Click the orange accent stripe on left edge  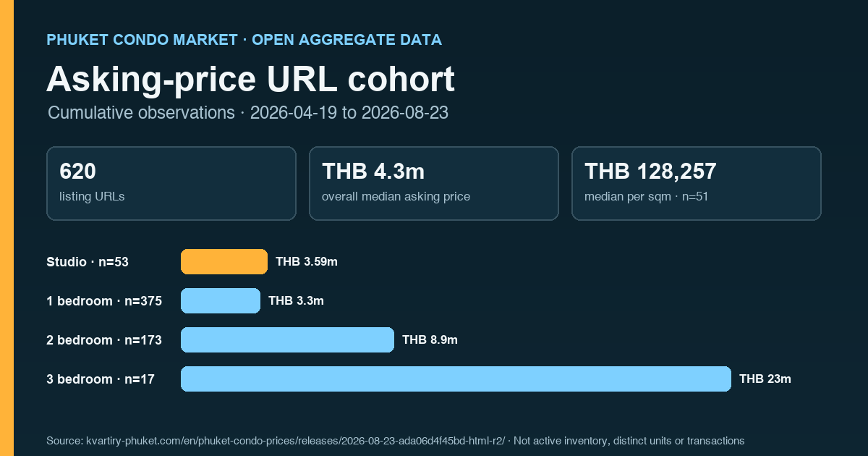7,228
